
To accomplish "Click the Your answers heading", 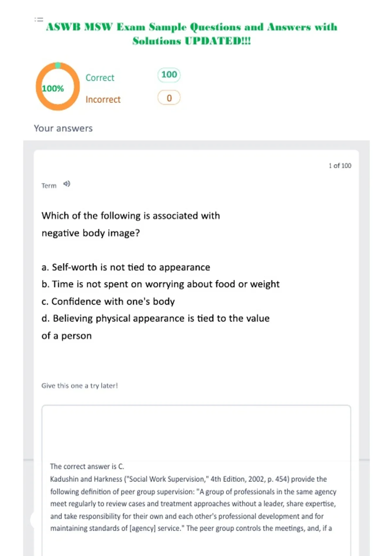I will point(63,128).
